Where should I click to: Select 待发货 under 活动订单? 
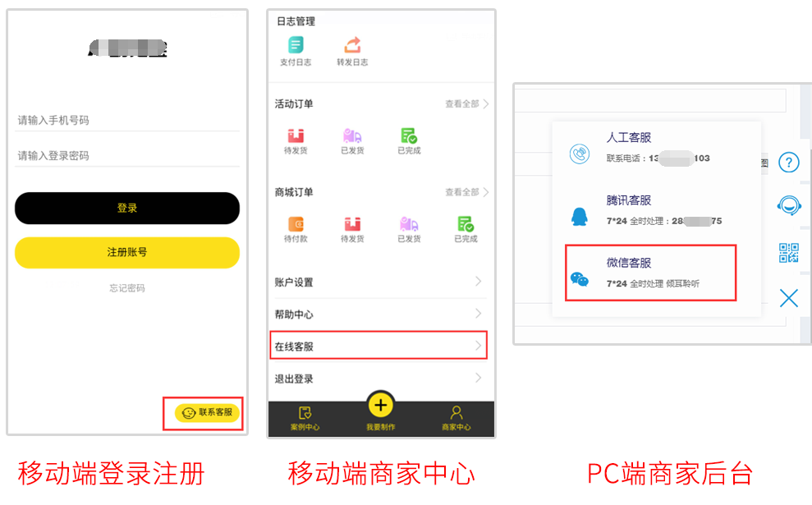click(x=296, y=141)
